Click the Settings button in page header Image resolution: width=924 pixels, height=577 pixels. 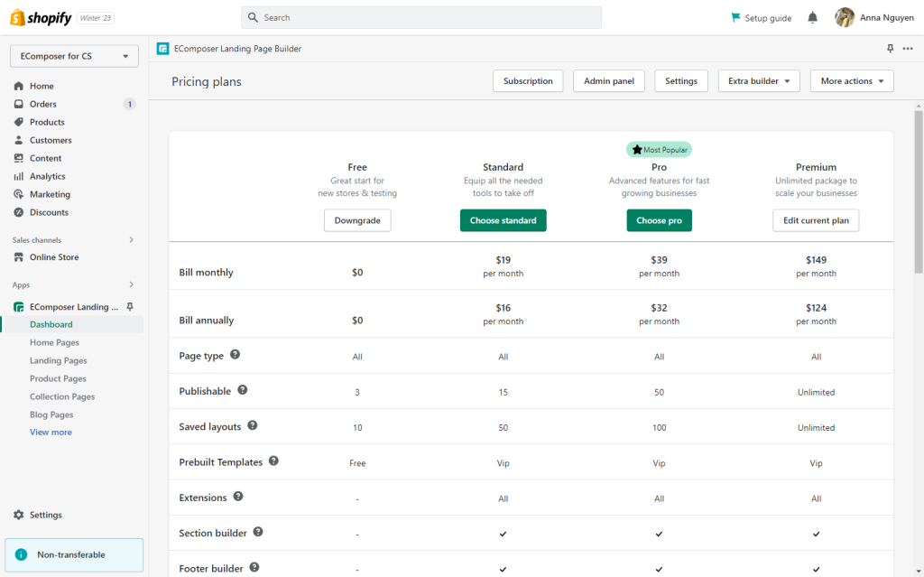[x=681, y=81]
